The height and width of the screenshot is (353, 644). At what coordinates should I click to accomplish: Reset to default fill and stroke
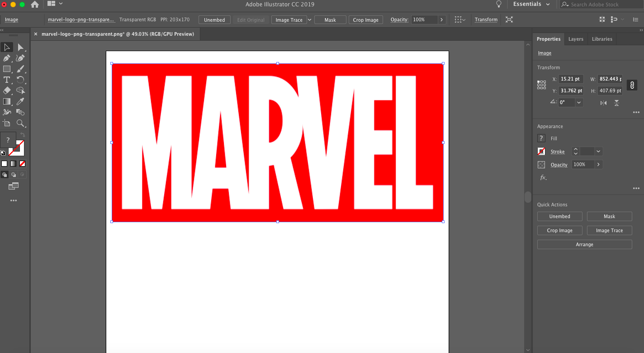coord(3,153)
